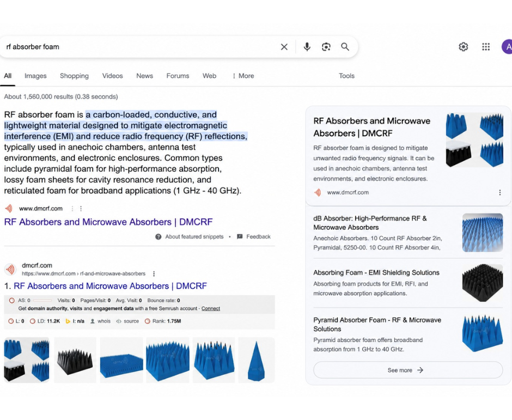Open search by image camera icon

point(326,47)
